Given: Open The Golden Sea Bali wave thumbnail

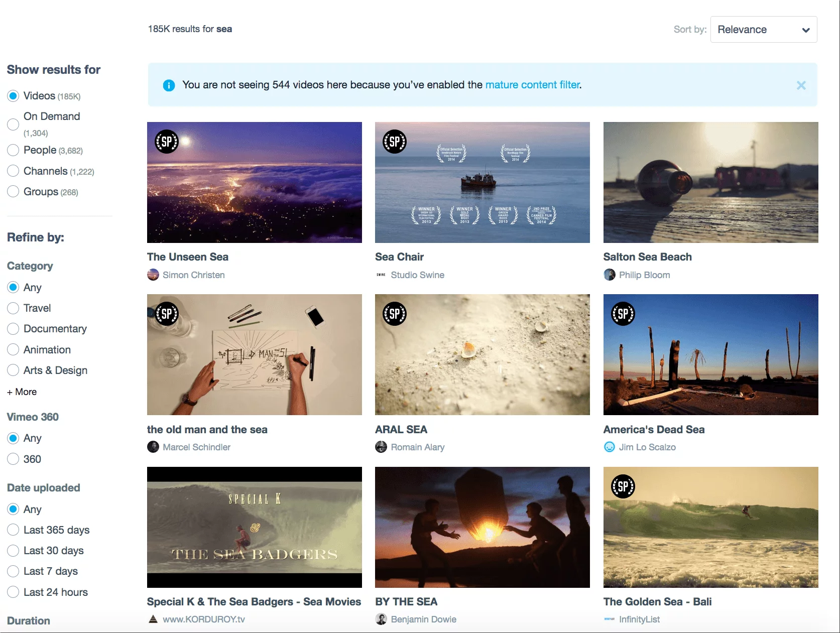Looking at the screenshot, I should tap(711, 528).
